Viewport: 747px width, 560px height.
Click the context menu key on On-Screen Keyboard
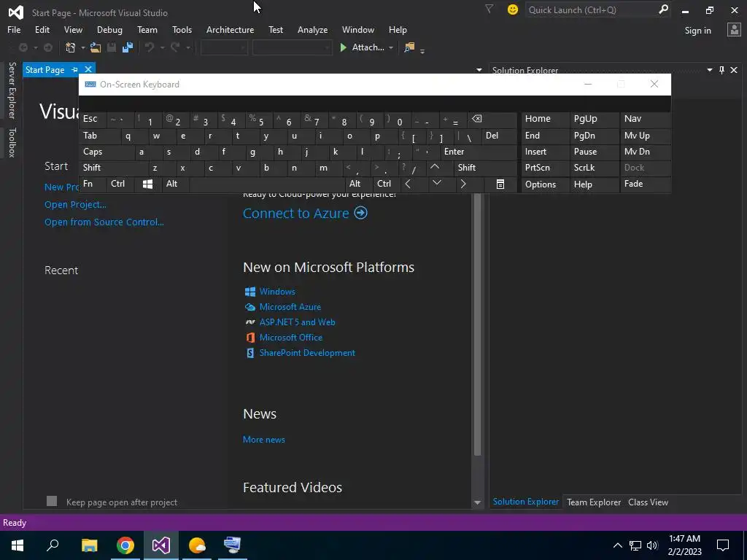500,184
